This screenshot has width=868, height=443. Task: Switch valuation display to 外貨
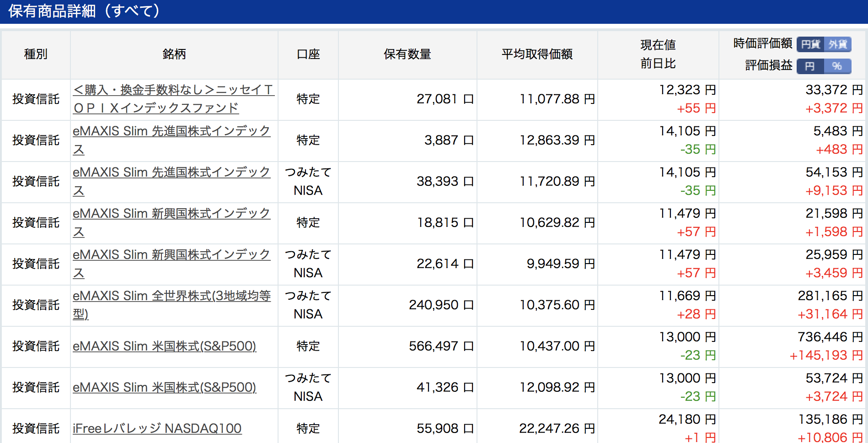(838, 44)
